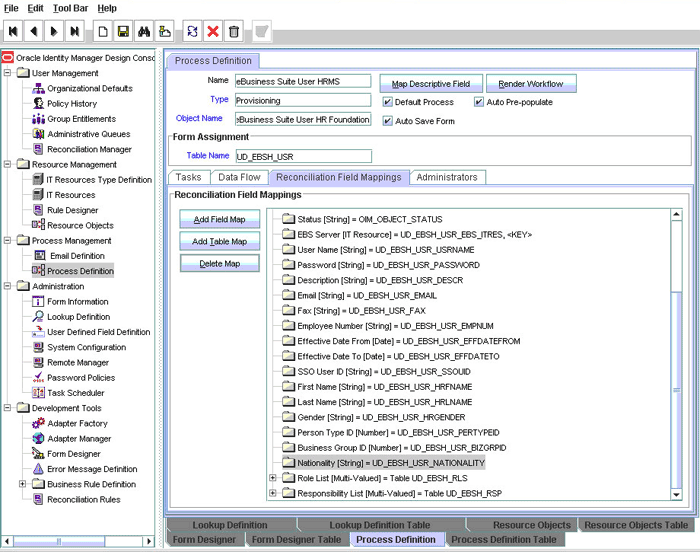Open Form Designer Table bottom tab
Viewport: 700px width, 552px height.
296,540
